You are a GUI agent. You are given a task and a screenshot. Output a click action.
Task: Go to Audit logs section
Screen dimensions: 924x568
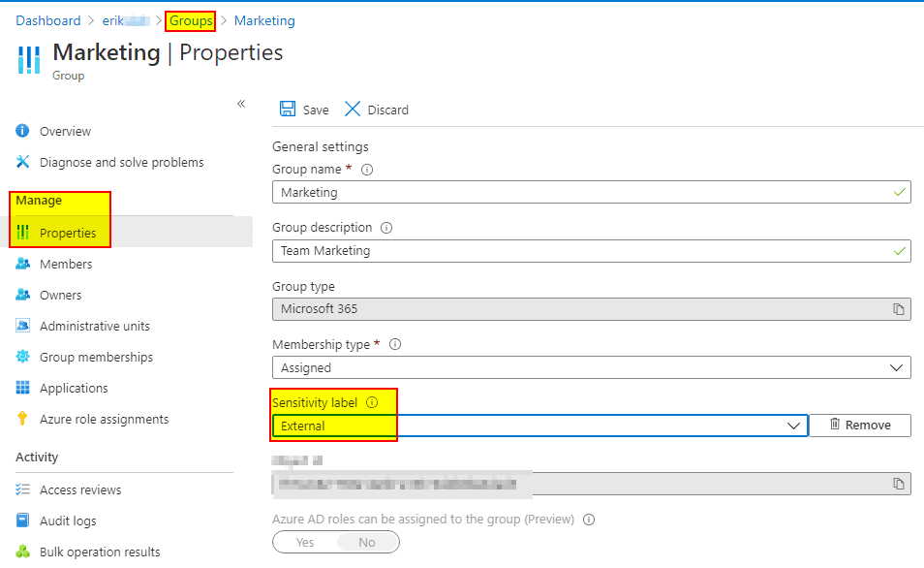tap(68, 521)
